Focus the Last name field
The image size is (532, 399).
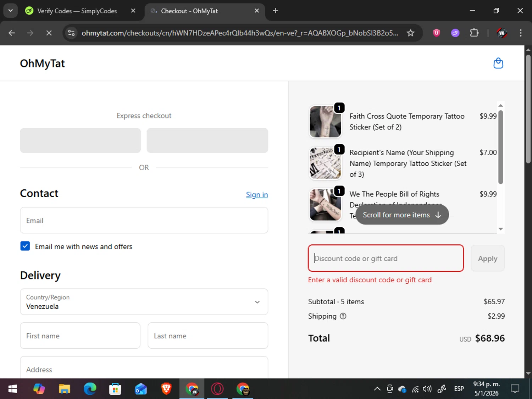(208, 336)
